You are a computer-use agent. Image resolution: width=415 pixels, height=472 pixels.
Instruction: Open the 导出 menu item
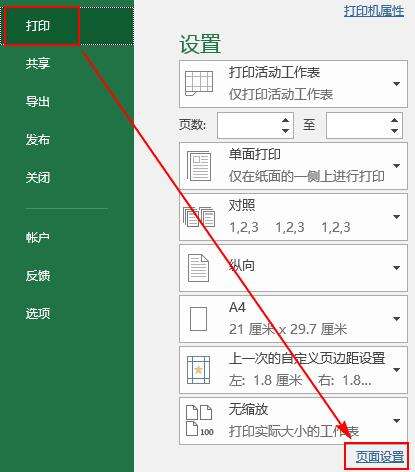coord(38,101)
